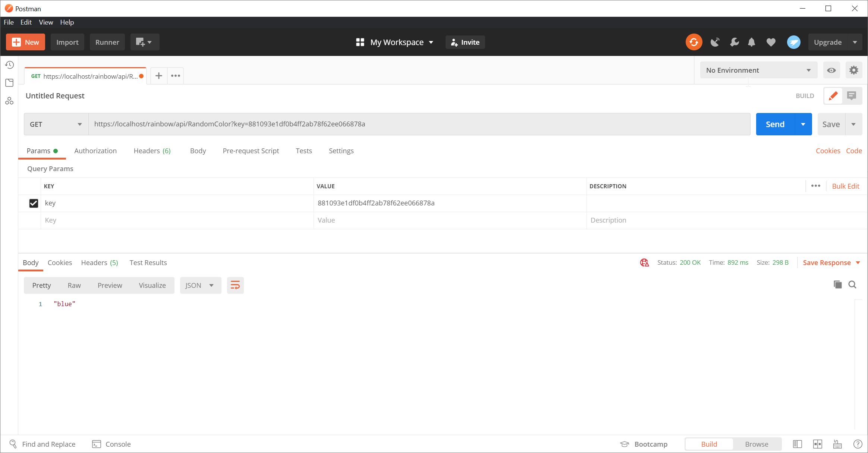868x453 pixels.
Task: Open the No Environment dropdown
Action: [x=758, y=70]
